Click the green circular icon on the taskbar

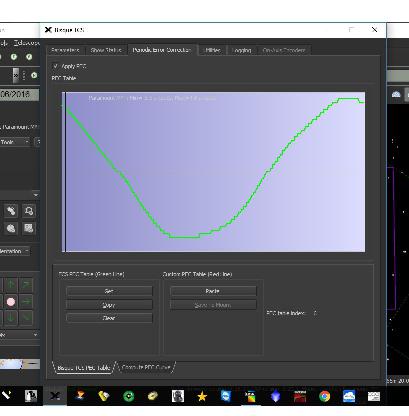(129, 396)
